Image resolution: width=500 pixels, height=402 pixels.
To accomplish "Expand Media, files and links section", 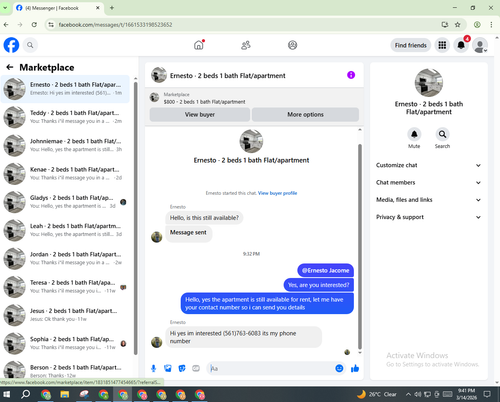I will (x=428, y=200).
